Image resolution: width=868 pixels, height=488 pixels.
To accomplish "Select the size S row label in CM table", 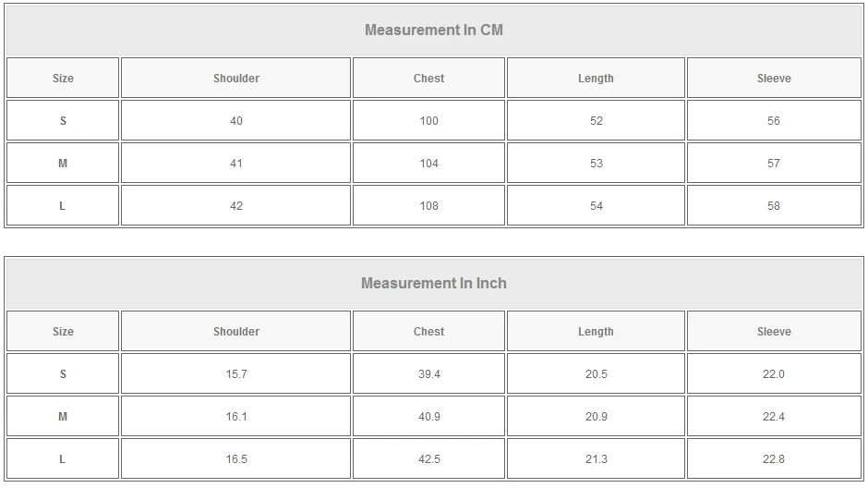I will point(63,121).
